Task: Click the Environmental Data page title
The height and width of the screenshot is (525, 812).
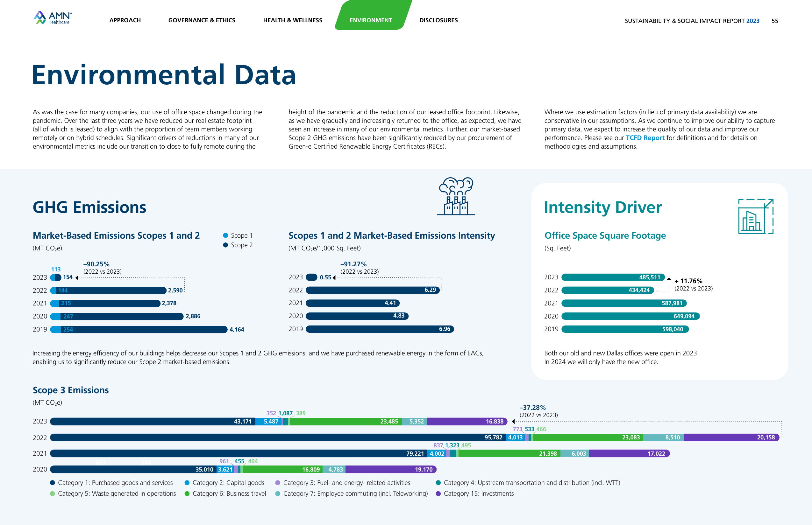Action: pos(164,75)
